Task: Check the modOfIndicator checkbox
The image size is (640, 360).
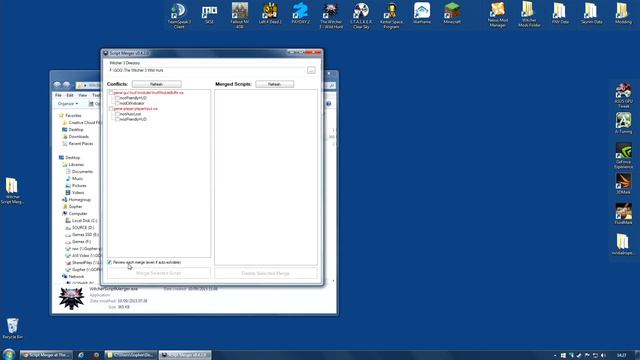Action: click(117, 104)
